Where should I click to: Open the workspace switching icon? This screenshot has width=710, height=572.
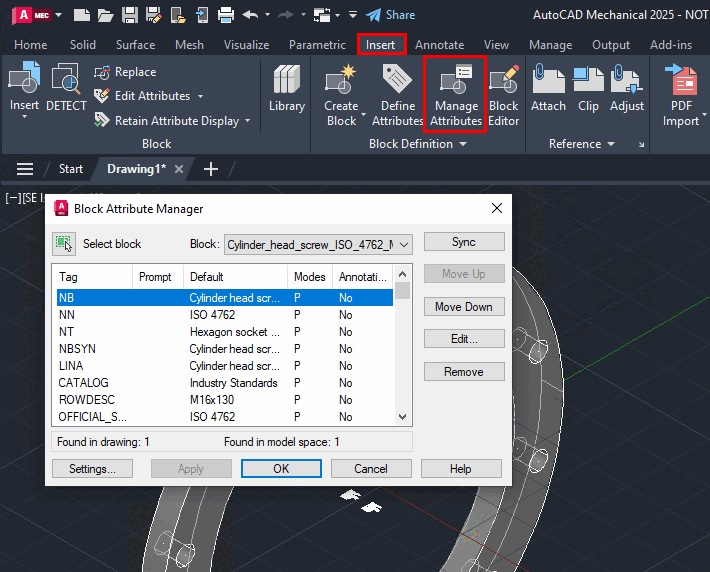(322, 15)
